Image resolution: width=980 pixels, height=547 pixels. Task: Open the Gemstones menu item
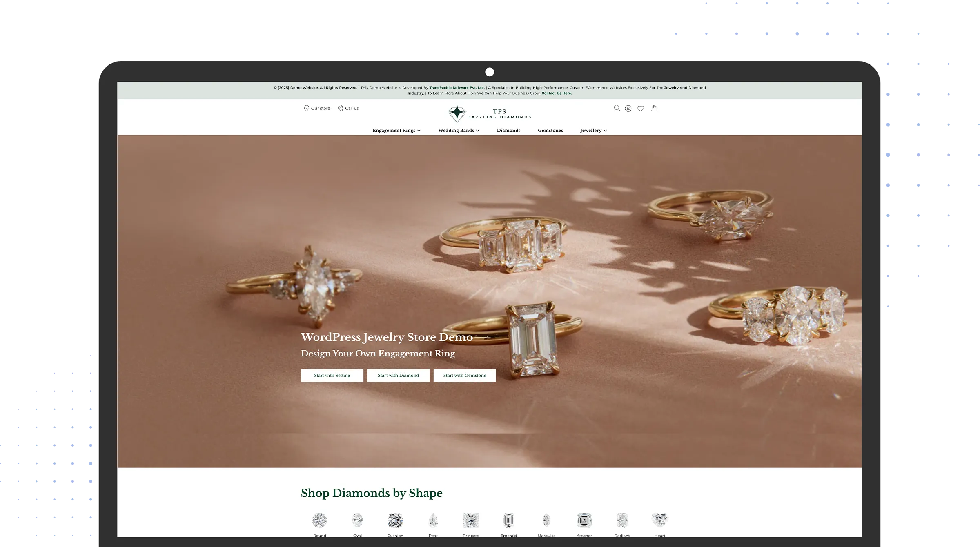pos(550,131)
